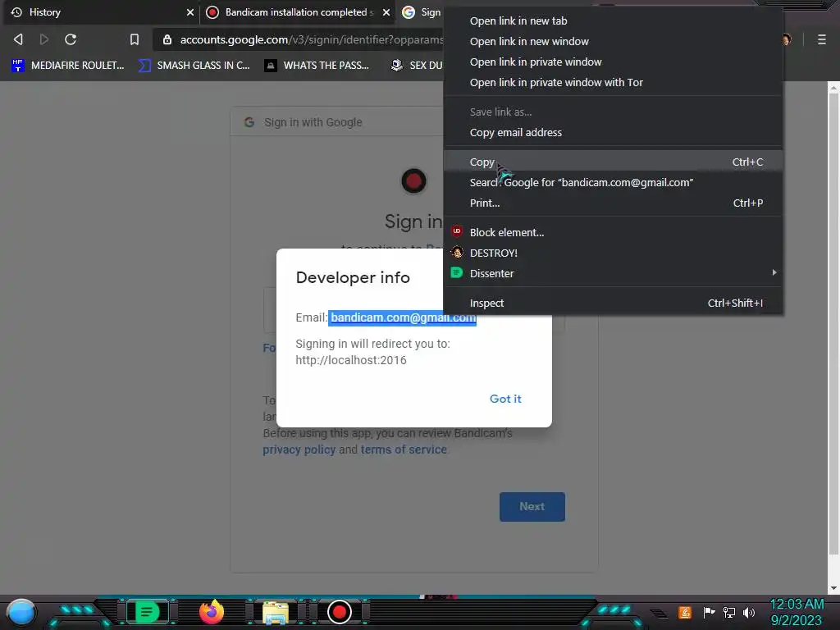Open WHATS THE PASS... bookmark
The width and height of the screenshot is (840, 630).
pyautogui.click(x=317, y=66)
